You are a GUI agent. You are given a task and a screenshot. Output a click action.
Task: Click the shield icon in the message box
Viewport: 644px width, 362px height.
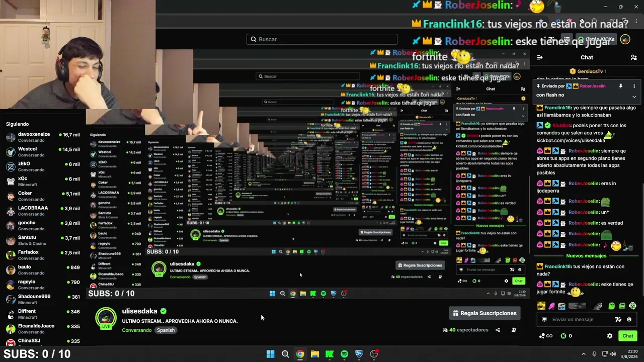click(544, 319)
